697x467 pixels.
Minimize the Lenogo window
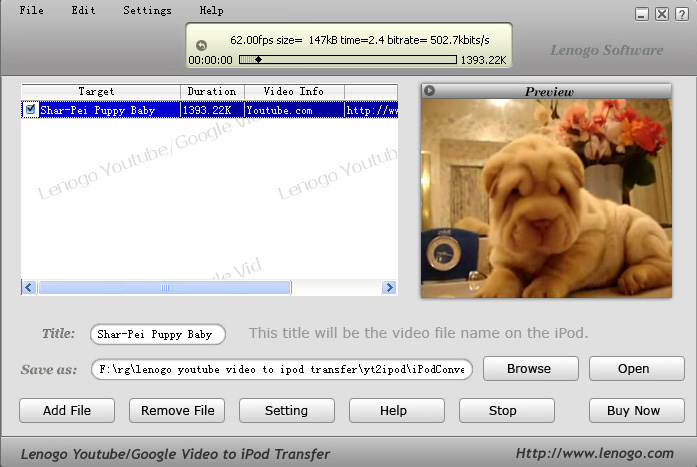[642, 14]
